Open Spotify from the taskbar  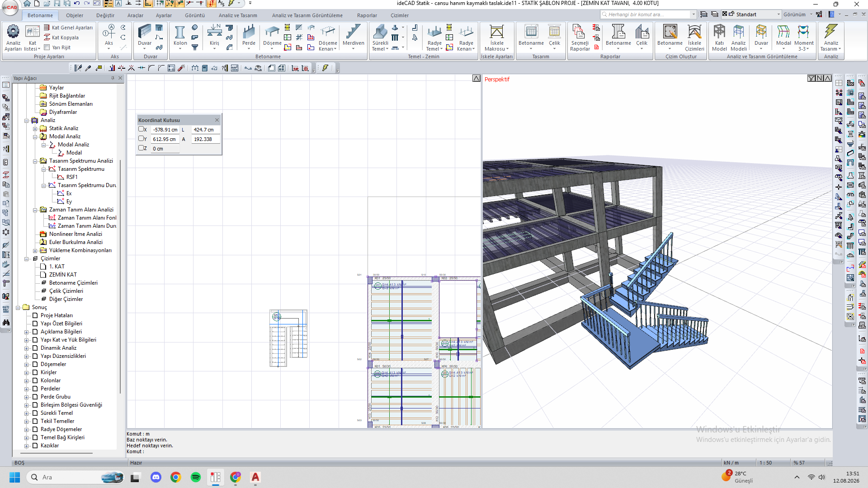196,477
